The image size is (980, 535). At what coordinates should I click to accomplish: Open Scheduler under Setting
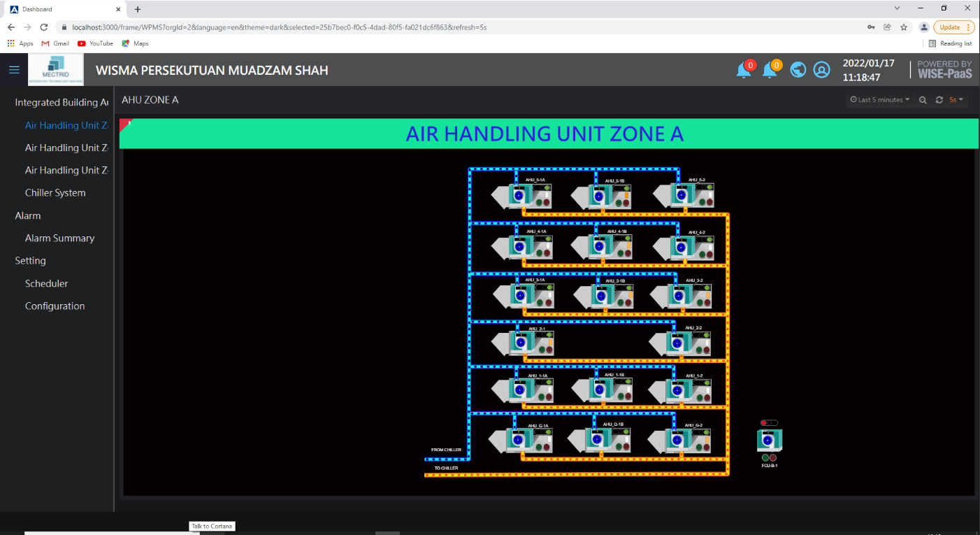(46, 284)
